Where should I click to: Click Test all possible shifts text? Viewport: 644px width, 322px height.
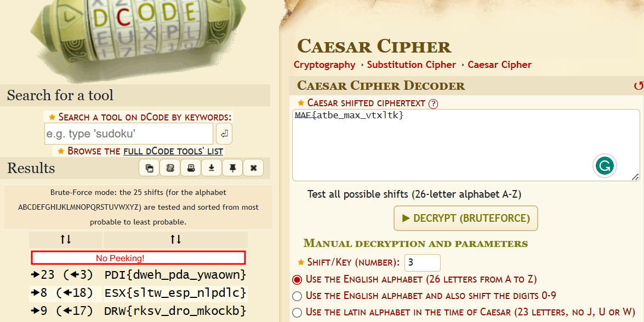pos(414,194)
